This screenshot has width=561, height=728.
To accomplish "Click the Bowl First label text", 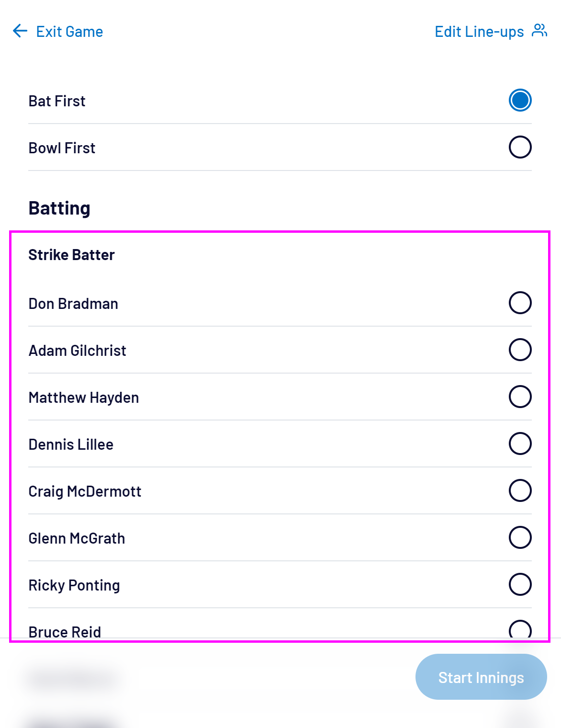I will tap(62, 148).
